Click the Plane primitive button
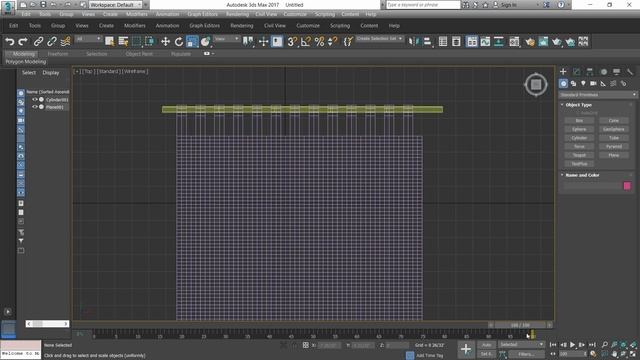This screenshot has width=640, height=360. [x=614, y=156]
